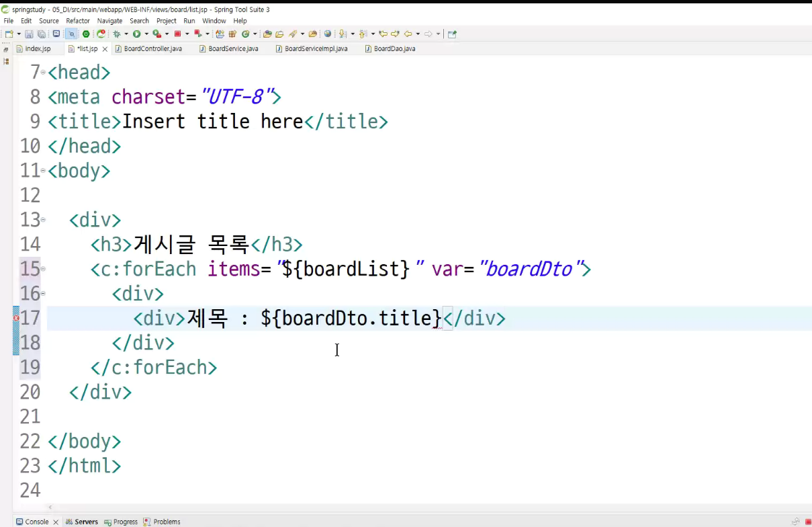The height and width of the screenshot is (527, 812).
Task: Click the Save All toolbar icon
Action: [x=41, y=34]
